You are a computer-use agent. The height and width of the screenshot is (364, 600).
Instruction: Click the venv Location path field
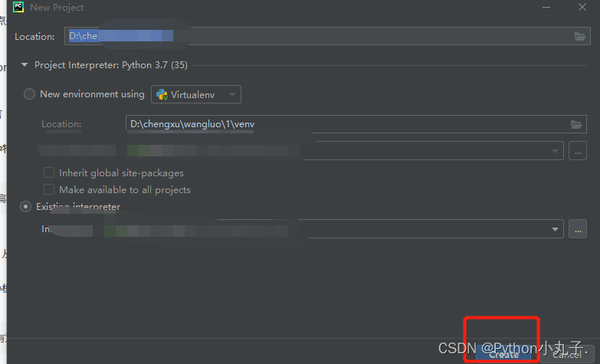pyautogui.click(x=356, y=124)
